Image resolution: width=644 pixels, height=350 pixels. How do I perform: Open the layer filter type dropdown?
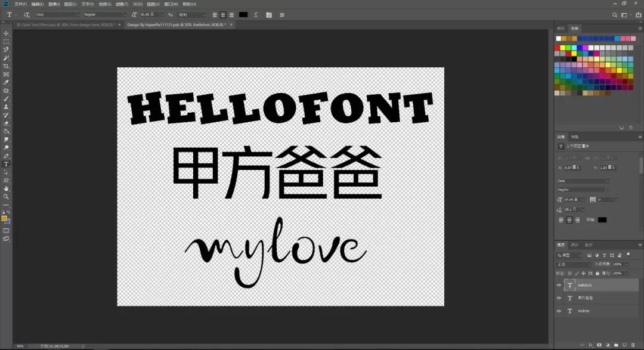(569, 255)
